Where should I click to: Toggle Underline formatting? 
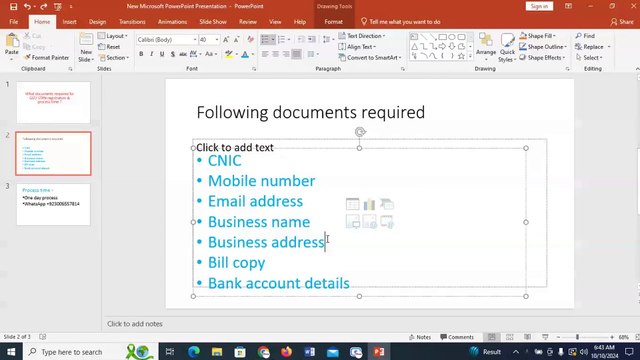(162, 54)
